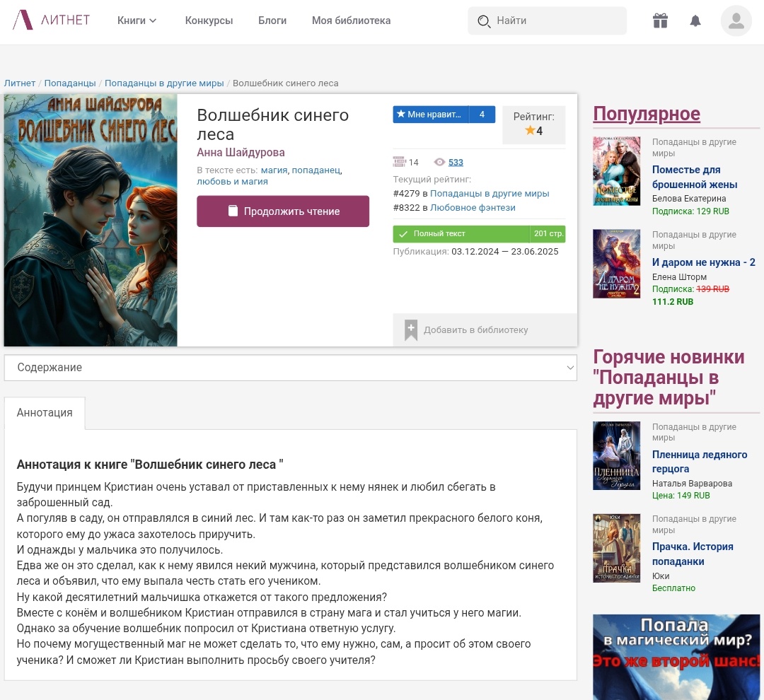Image resolution: width=764 pixels, height=700 pixels.
Task: Open the user profile avatar
Action: pos(736,21)
